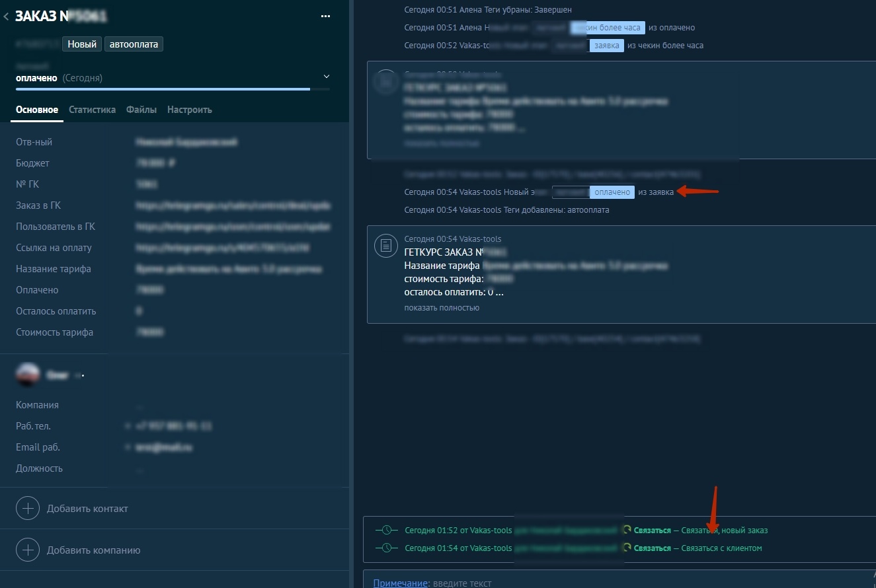Switch to the Статистика tab
876x588 pixels.
[92, 110]
